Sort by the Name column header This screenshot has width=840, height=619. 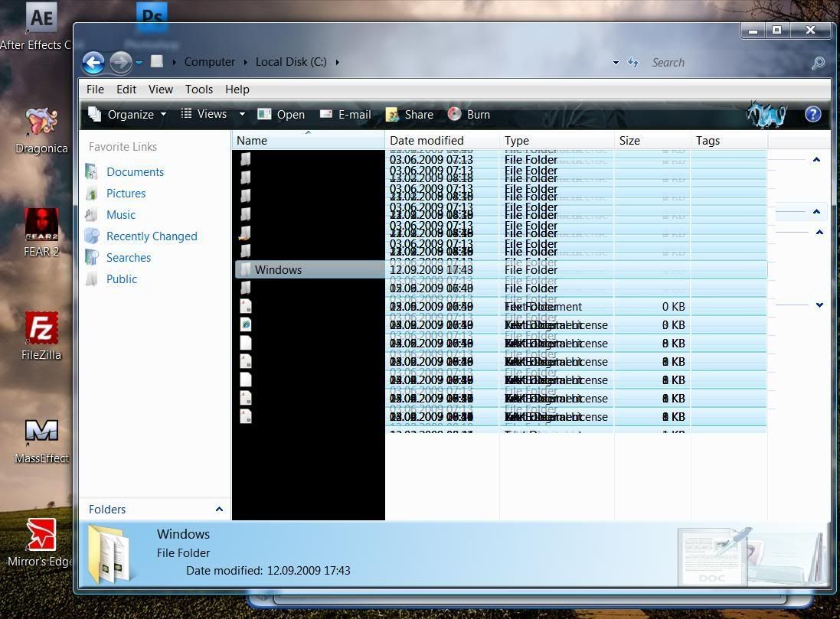308,140
